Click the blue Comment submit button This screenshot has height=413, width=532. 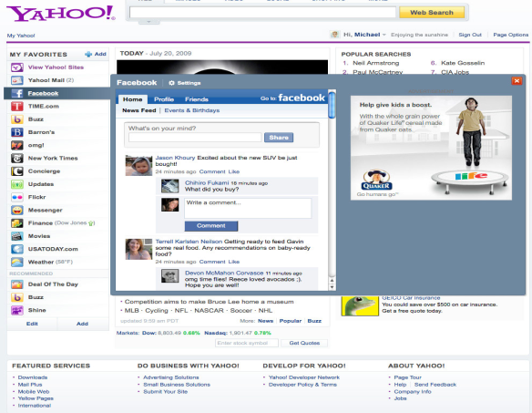pyautogui.click(x=211, y=226)
